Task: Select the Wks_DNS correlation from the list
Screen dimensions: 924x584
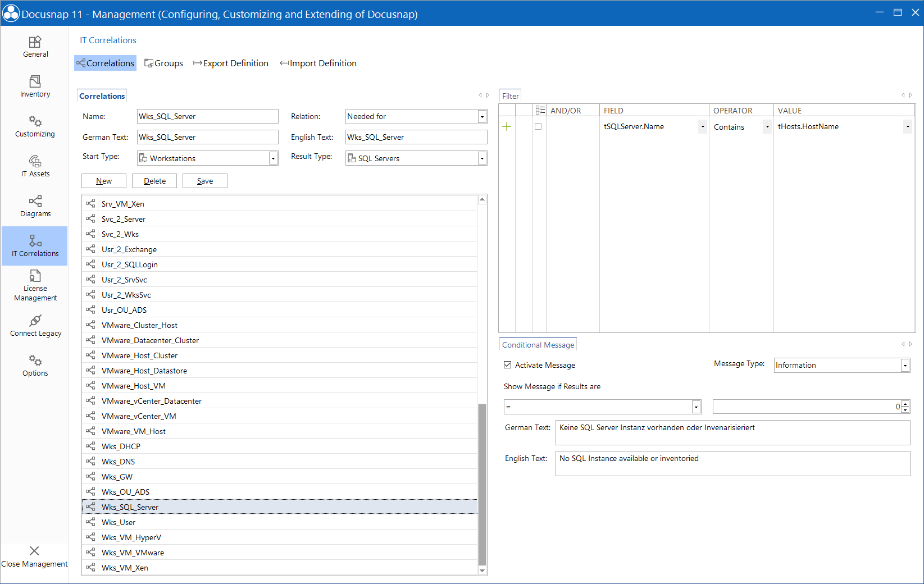Action: click(x=118, y=461)
